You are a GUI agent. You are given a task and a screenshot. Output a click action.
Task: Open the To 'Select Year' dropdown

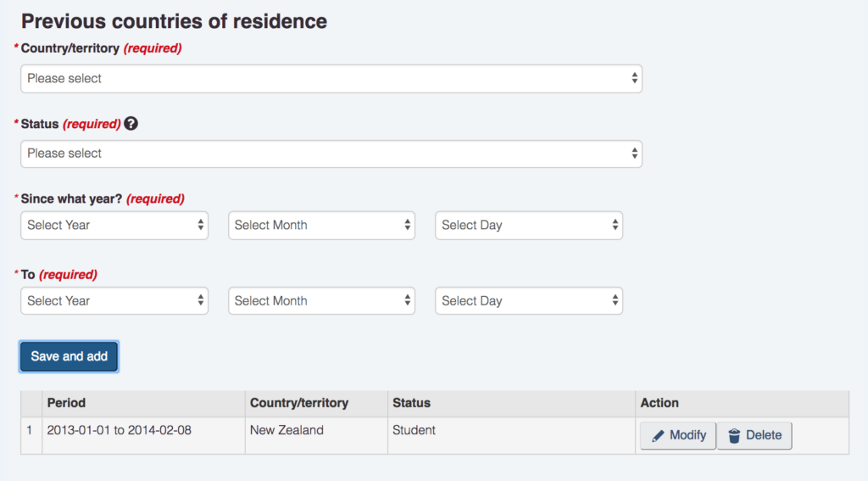(x=114, y=301)
